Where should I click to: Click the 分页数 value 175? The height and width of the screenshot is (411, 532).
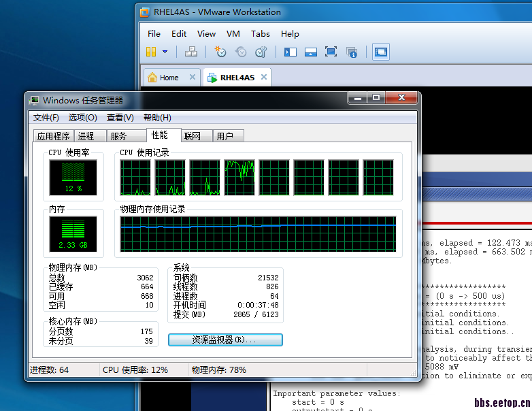(x=147, y=331)
